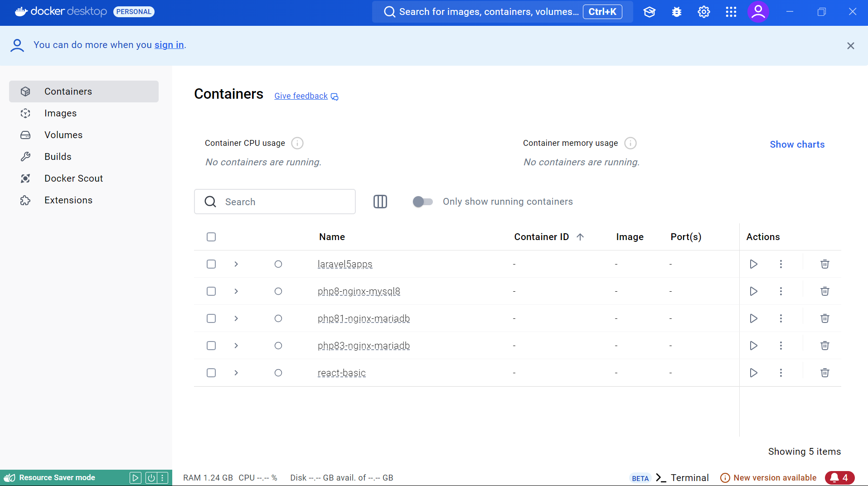Screen dimensions: 868x486
Task: Toggle Only show running containers switch
Action: (422, 202)
